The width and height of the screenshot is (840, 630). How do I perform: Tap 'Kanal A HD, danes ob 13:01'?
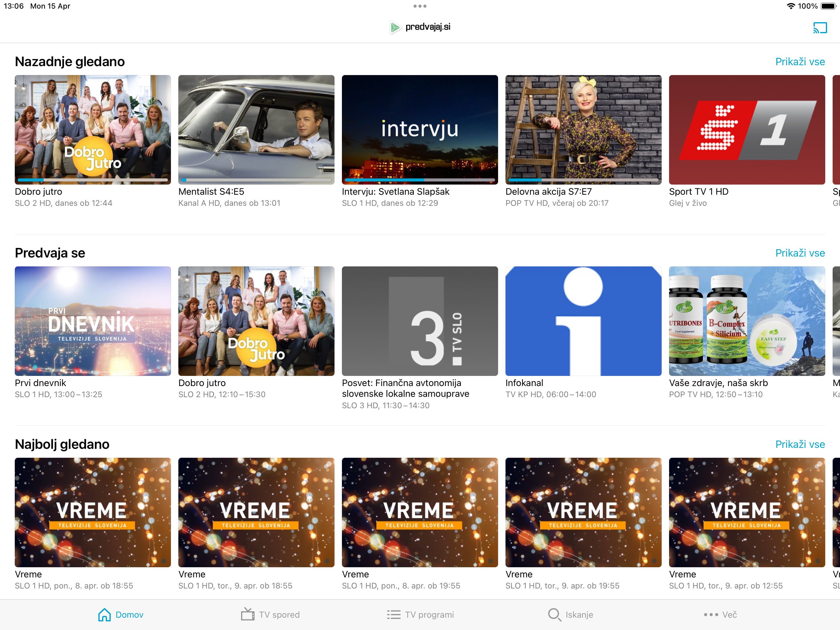pyautogui.click(x=229, y=203)
